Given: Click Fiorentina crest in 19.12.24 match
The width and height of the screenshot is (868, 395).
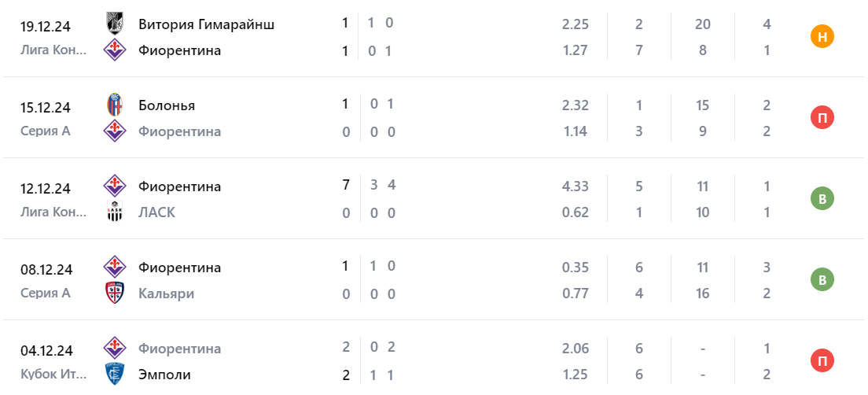Looking at the screenshot, I should pos(115,50).
